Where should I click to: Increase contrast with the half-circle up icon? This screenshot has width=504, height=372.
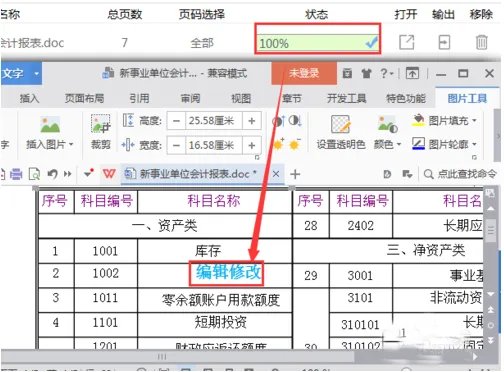coord(278,121)
